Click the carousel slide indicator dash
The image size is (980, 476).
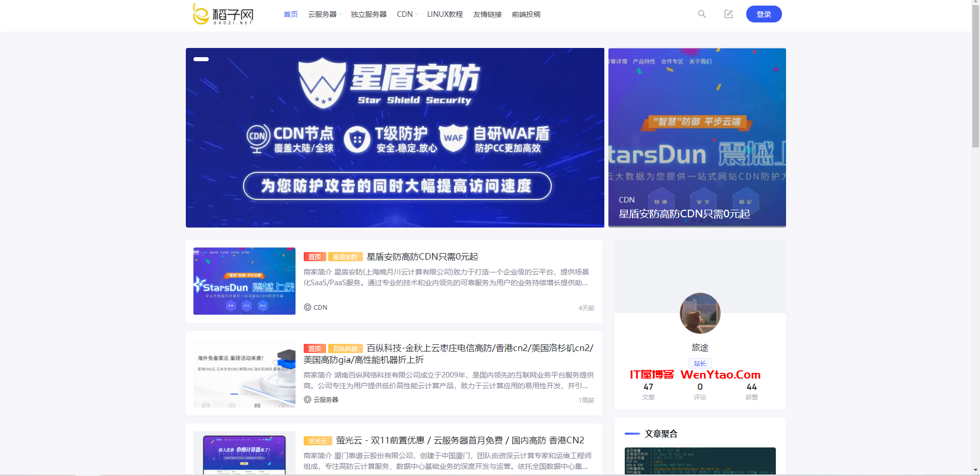[201, 59]
